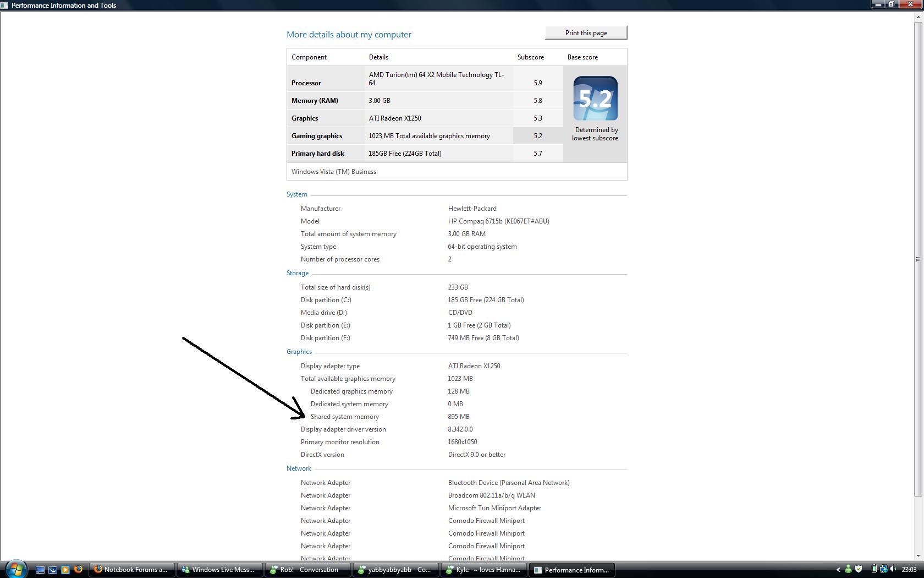Click the 5.9 processor subscore
This screenshot has width=924, height=578.
click(x=538, y=83)
